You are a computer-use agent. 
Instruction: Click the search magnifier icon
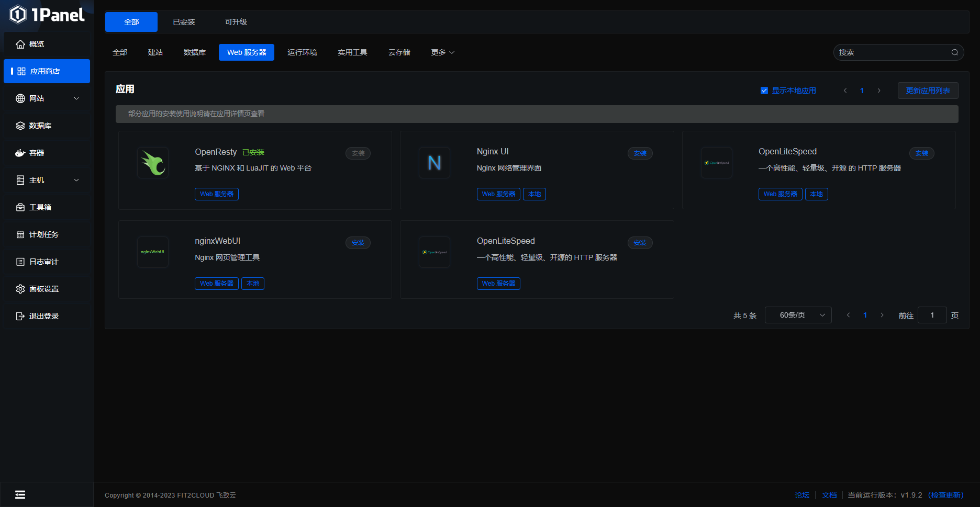(954, 52)
